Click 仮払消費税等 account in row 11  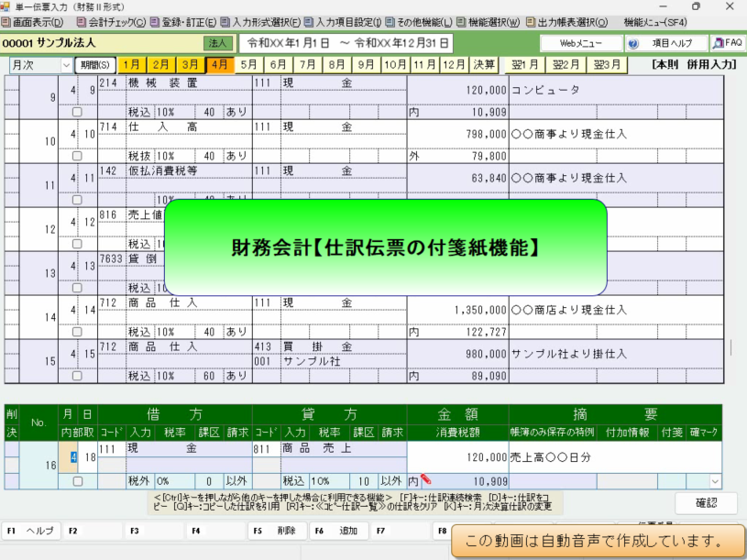(162, 171)
